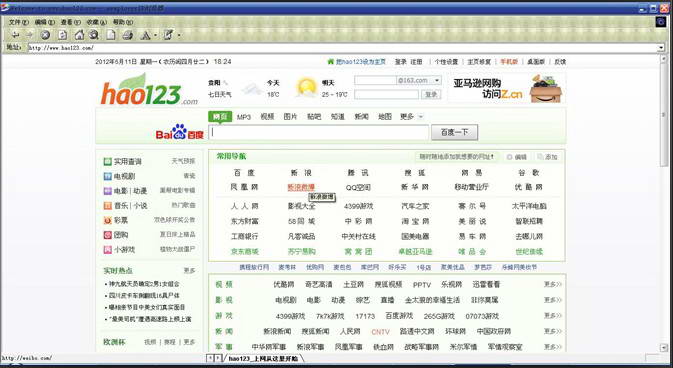673x368 pixels.
Task: Click the address bar URL field
Action: click(x=343, y=48)
